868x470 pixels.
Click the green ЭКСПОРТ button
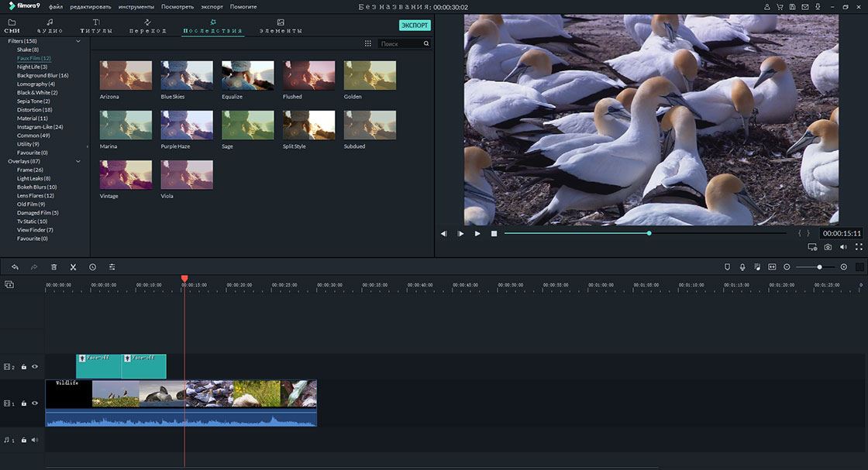point(415,26)
